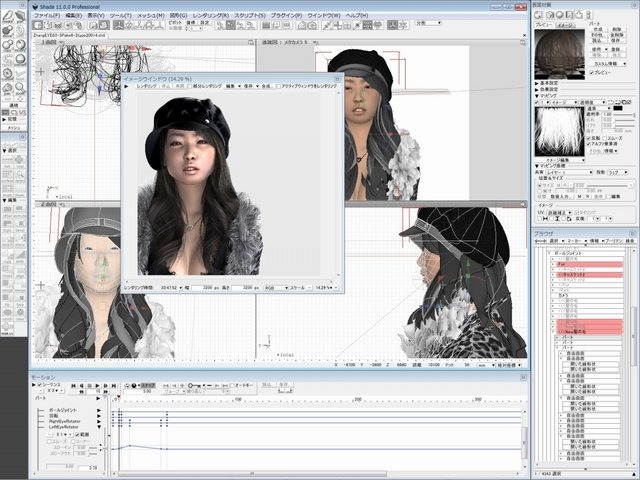Click the レンダリング button in image window
640x480 pixels.
point(147,86)
